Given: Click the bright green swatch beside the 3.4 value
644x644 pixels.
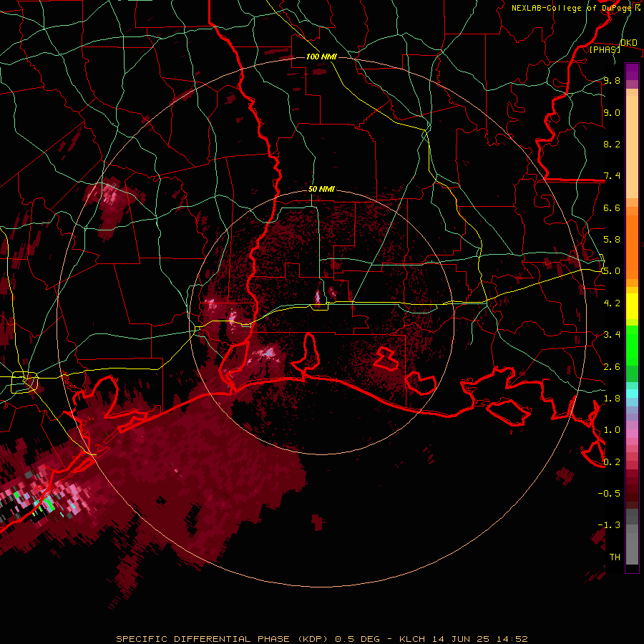Looking at the screenshot, I should click(632, 344).
